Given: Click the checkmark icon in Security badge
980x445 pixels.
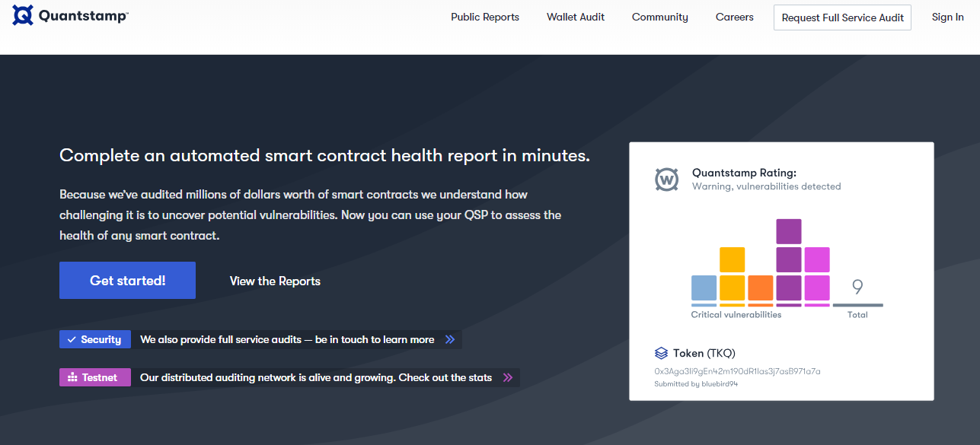Looking at the screenshot, I should pyautogui.click(x=72, y=339).
